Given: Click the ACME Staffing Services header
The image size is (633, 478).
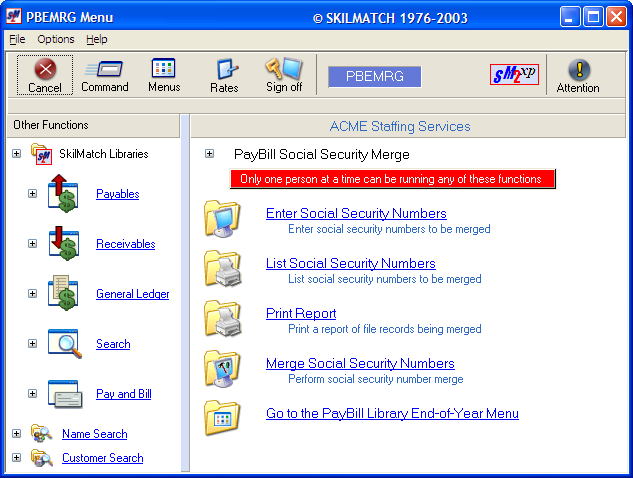Looking at the screenshot, I should [x=408, y=126].
